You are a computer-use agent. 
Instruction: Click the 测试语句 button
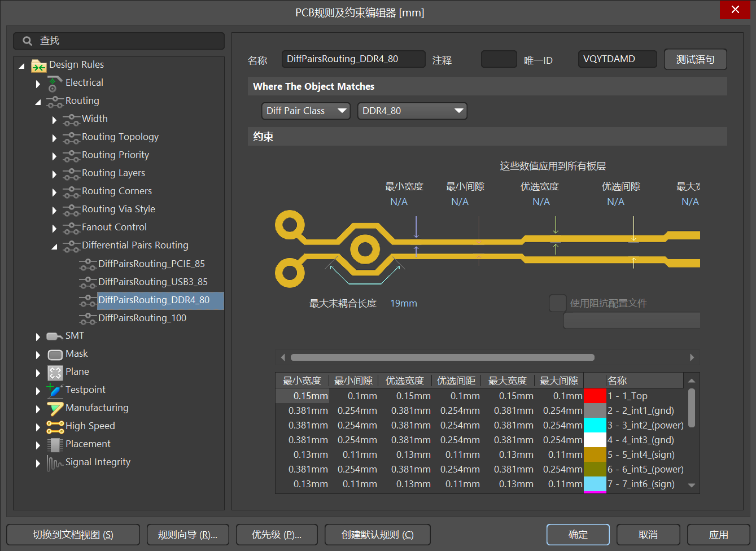(x=695, y=59)
